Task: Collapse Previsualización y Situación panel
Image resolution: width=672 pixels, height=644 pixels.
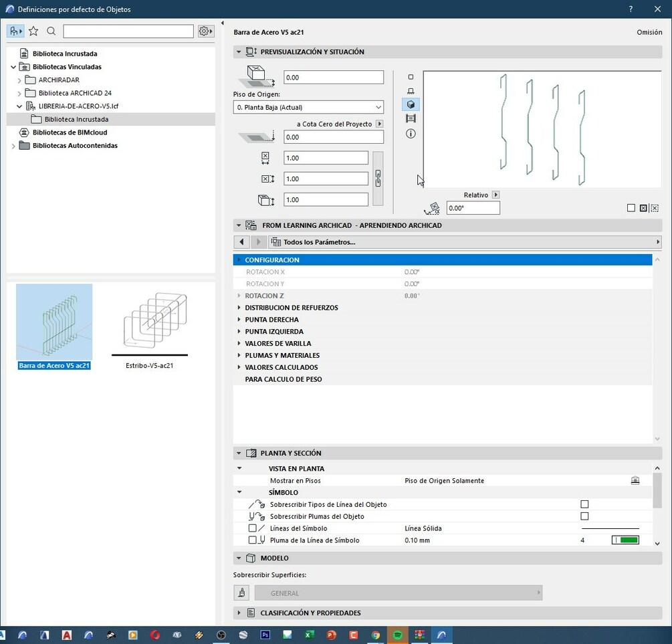Action: click(239, 52)
